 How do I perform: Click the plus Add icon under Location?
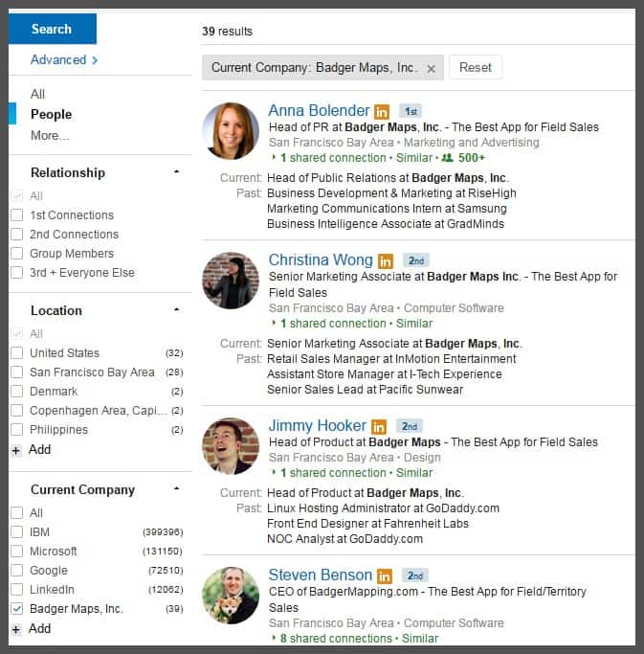point(15,450)
